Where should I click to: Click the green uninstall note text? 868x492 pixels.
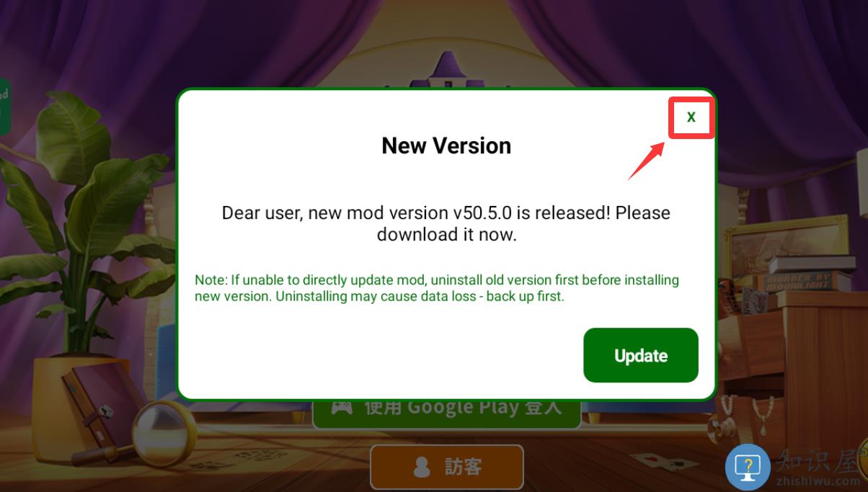[437, 288]
